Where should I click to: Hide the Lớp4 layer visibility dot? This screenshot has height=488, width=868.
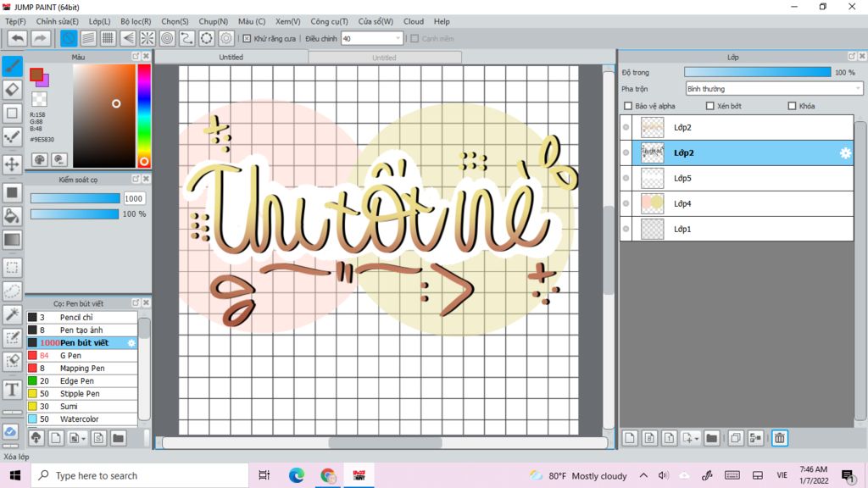tap(626, 203)
